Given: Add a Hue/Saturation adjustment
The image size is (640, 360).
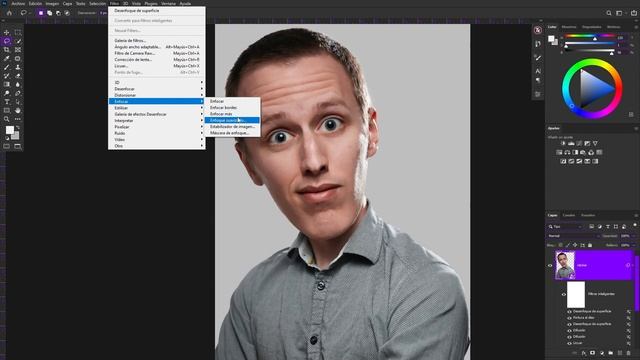Looking at the screenshot, I should point(559,152).
